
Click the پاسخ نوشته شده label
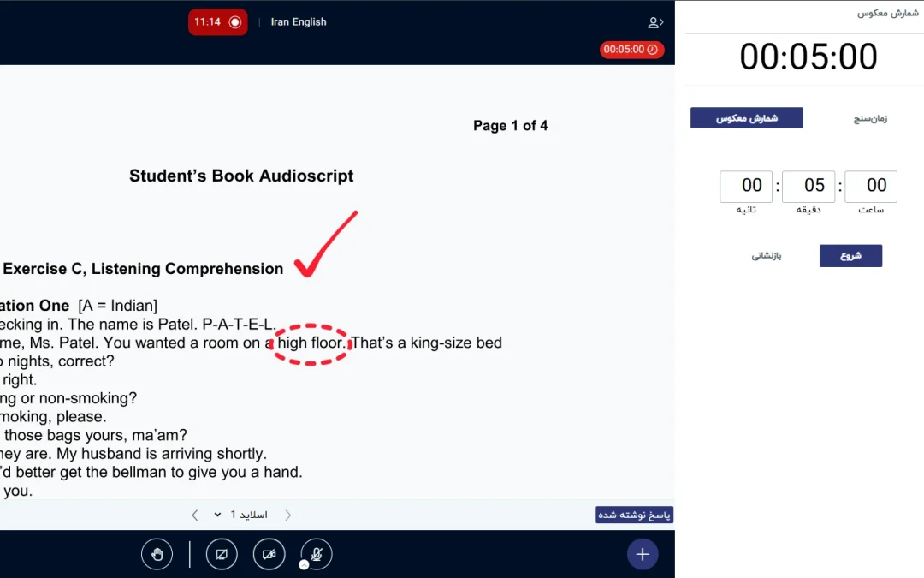[x=634, y=515]
